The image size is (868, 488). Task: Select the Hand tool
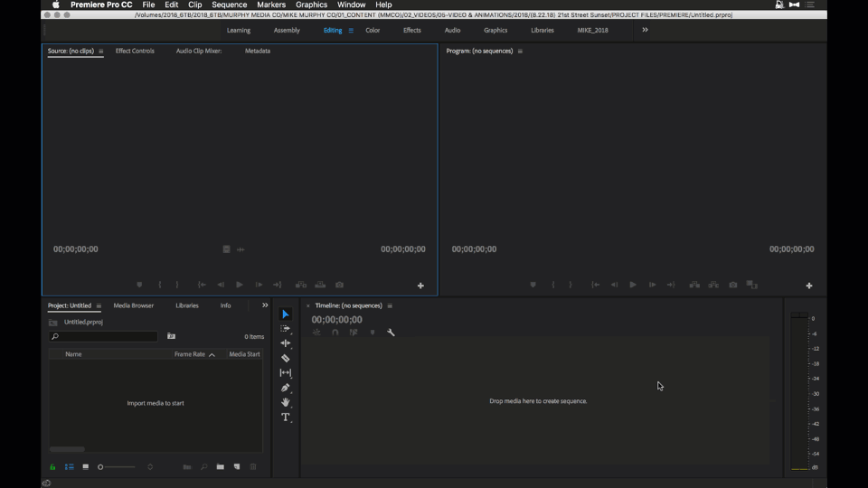(285, 402)
